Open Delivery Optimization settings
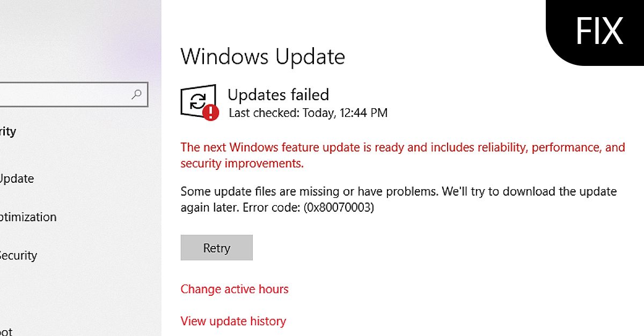The height and width of the screenshot is (336, 644). point(27,216)
